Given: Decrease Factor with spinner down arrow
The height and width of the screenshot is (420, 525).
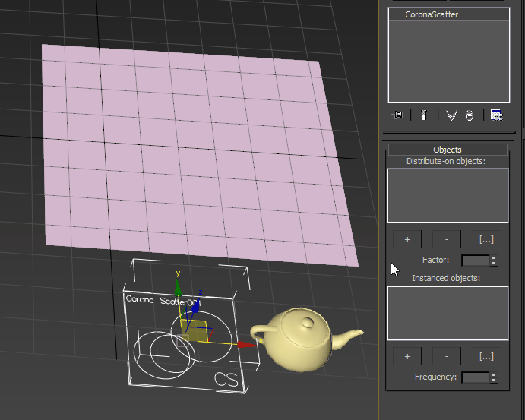Looking at the screenshot, I should 494,264.
